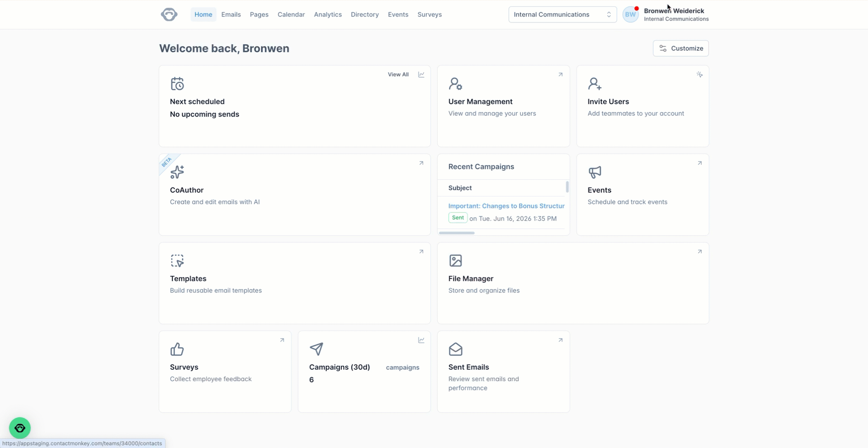Click Recent Campaigns vertical scrollbar
Screen dimensions: 868x448
coord(567,187)
